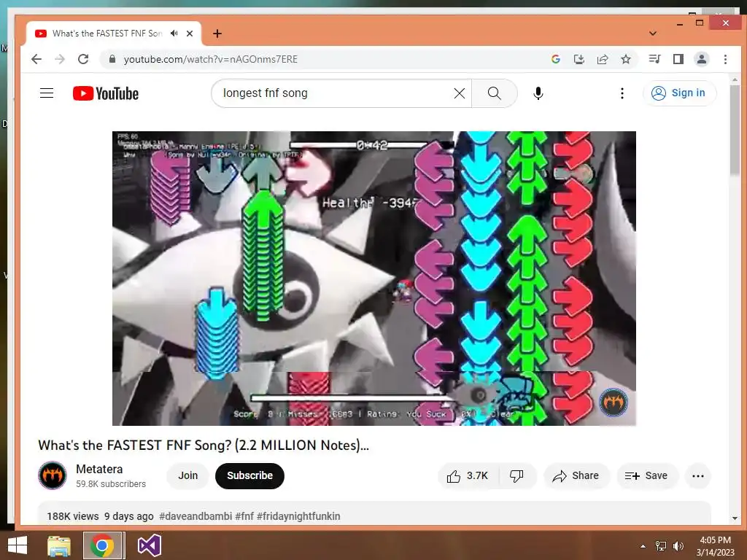Clear the search box text
The width and height of the screenshot is (747, 560).
[460, 93]
